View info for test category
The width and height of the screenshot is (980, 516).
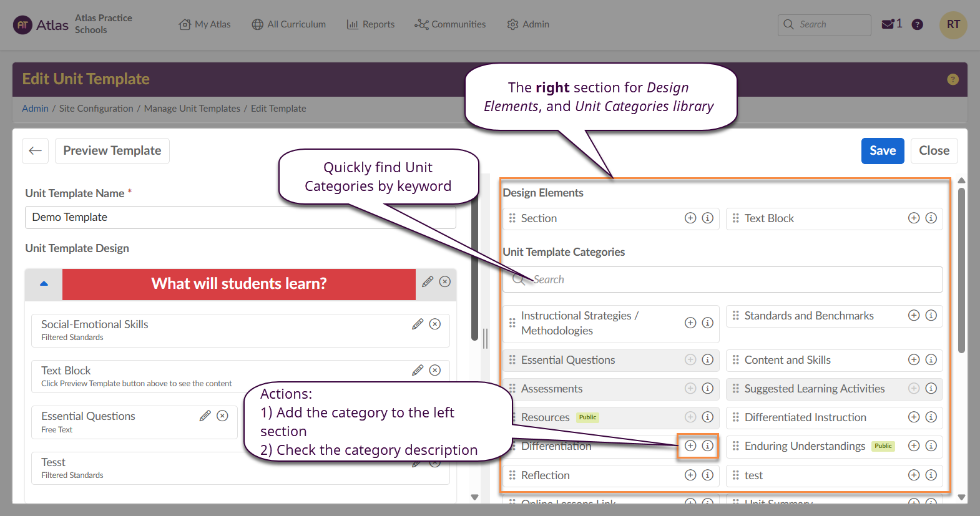931,475
